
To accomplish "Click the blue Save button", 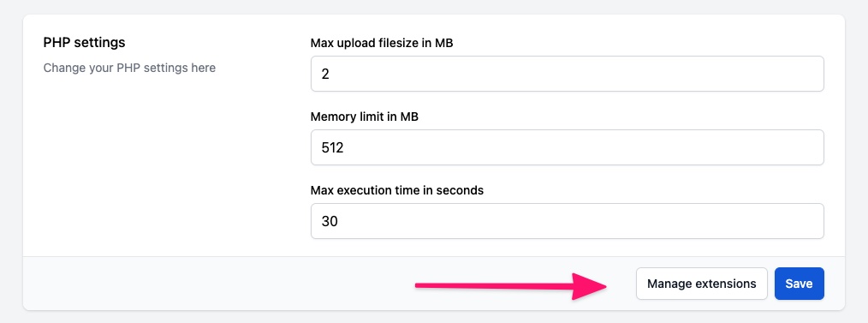I will [799, 284].
